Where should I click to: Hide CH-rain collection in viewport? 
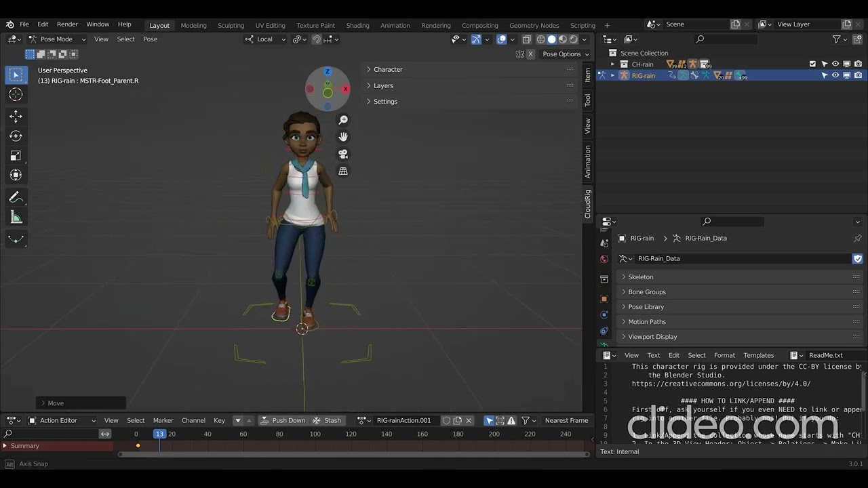click(x=835, y=64)
